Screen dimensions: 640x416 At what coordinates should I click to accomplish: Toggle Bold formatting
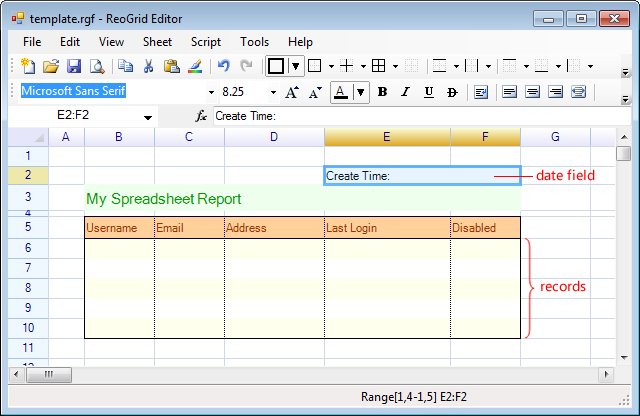(x=381, y=92)
